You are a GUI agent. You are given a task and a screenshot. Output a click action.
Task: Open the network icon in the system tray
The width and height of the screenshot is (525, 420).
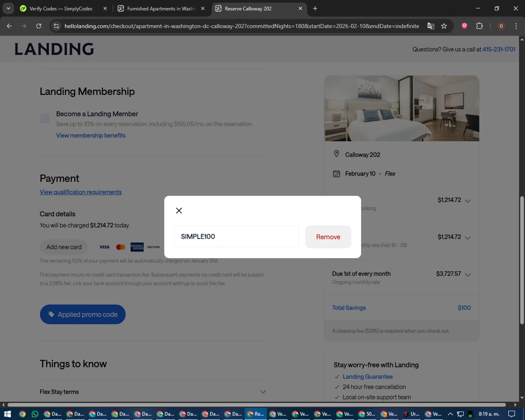[x=460, y=414]
